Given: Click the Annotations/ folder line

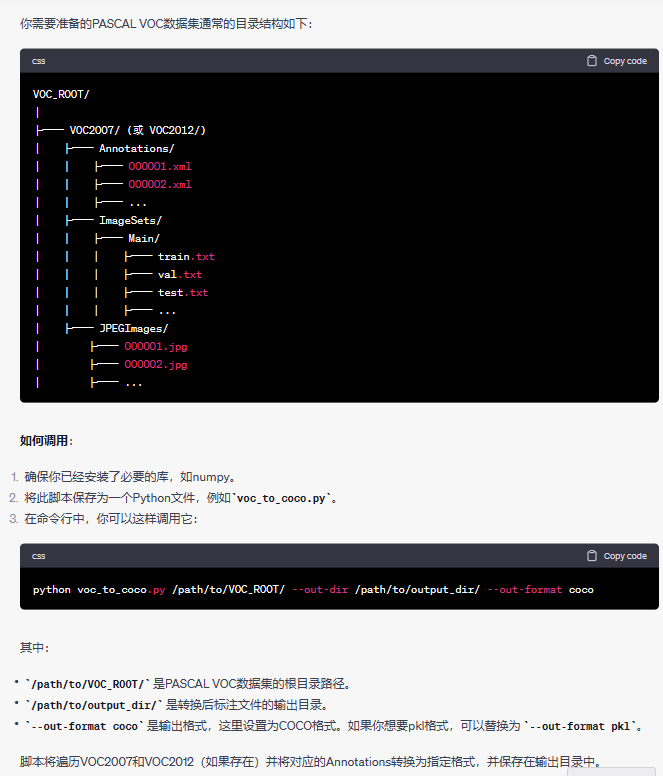Looking at the screenshot, I should 137,148.
